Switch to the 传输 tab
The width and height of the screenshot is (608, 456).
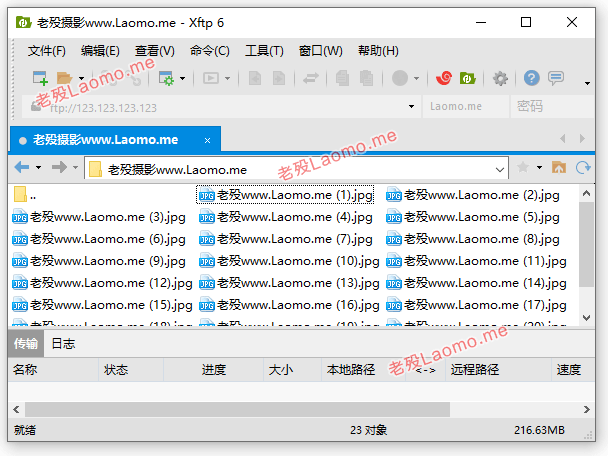coord(26,344)
